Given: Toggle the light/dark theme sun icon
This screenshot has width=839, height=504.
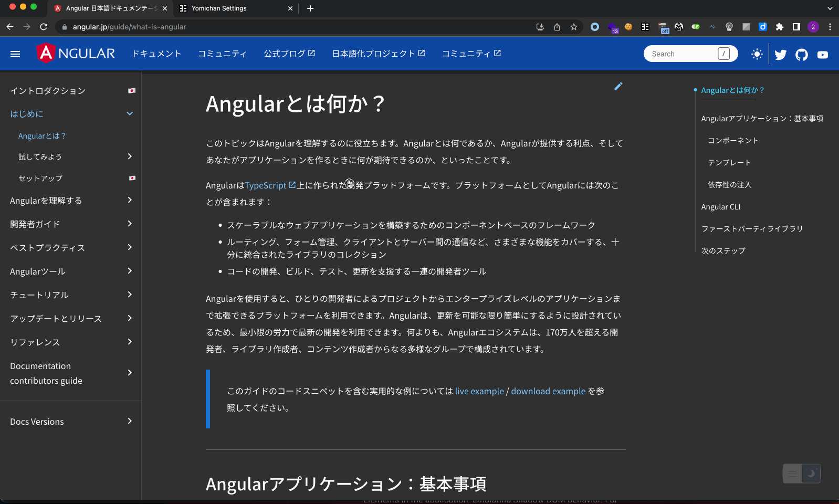Looking at the screenshot, I should [x=757, y=54].
